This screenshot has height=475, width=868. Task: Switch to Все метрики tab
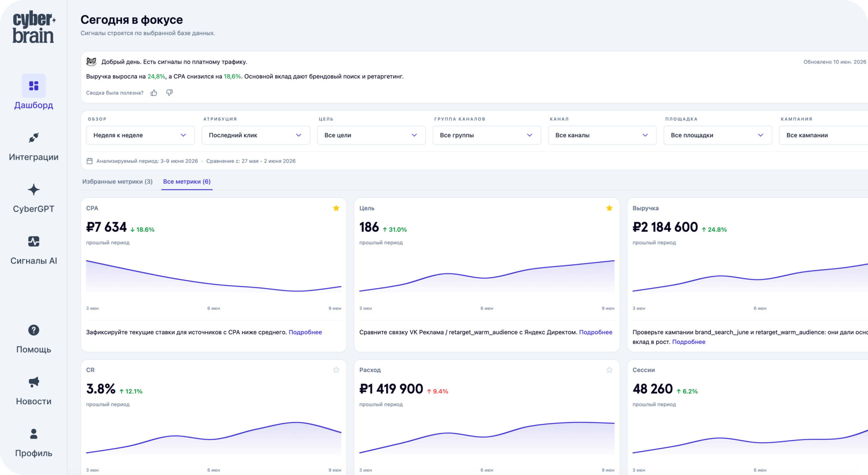[x=187, y=182]
